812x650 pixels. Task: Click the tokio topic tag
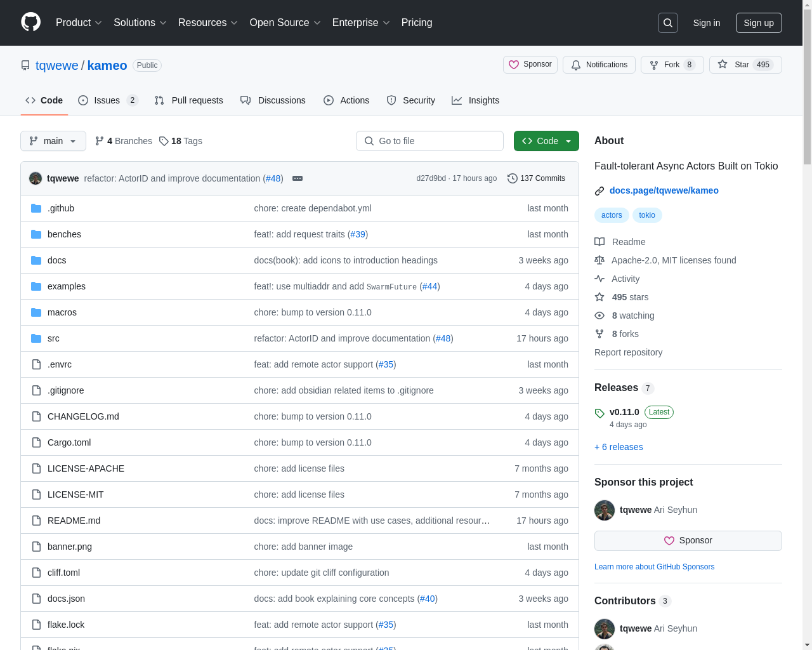[x=647, y=215]
